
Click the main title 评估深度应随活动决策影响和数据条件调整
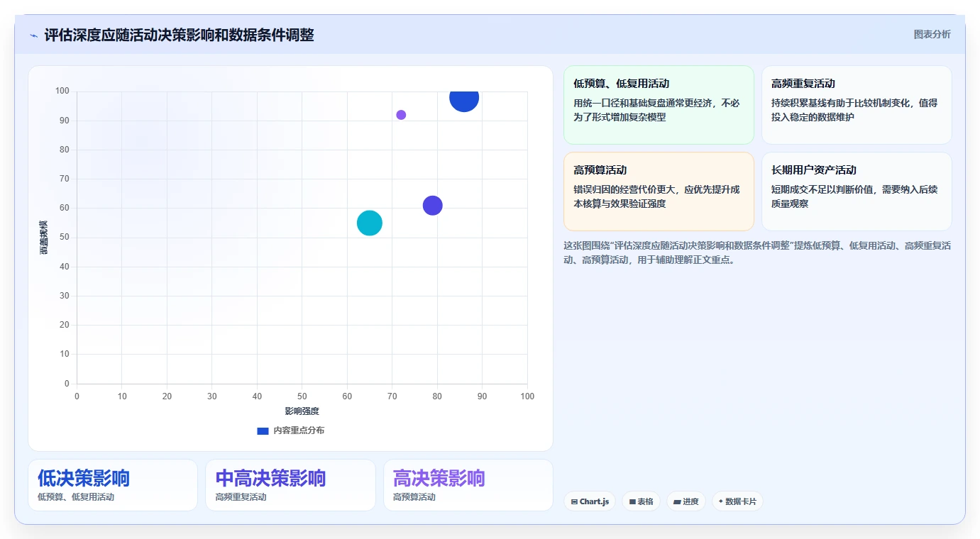(179, 35)
